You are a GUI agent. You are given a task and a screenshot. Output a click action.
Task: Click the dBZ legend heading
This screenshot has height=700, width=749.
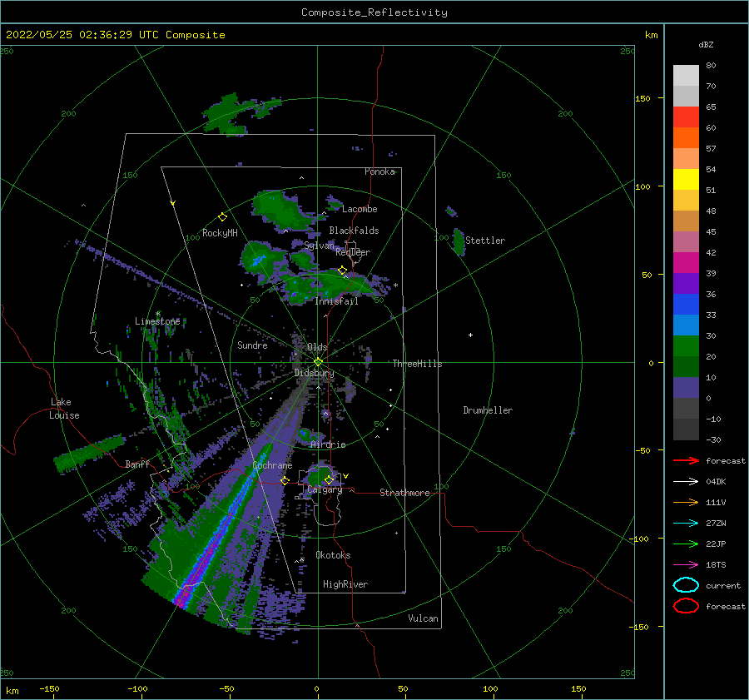[706, 44]
